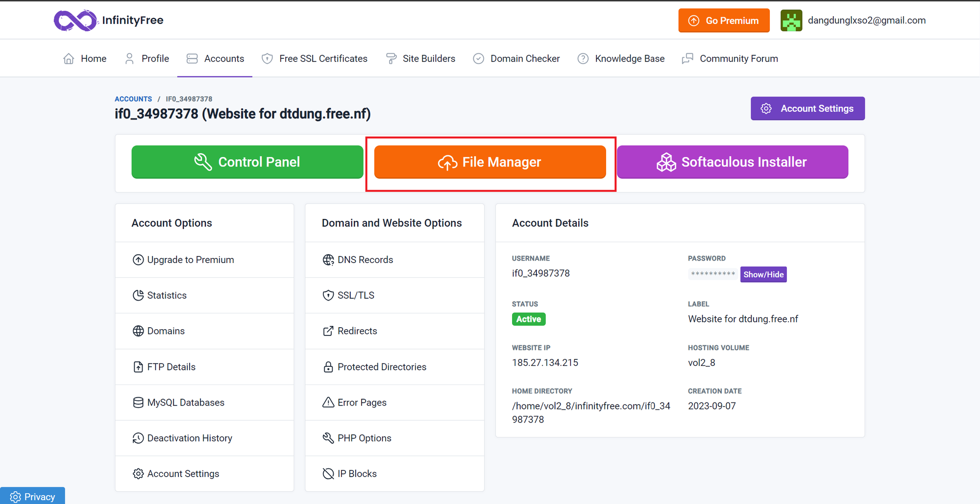
Task: Click the Site Builders paint roller icon
Action: pyautogui.click(x=391, y=59)
